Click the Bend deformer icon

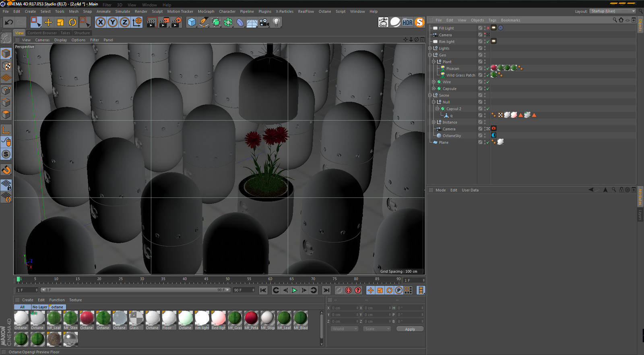click(240, 22)
